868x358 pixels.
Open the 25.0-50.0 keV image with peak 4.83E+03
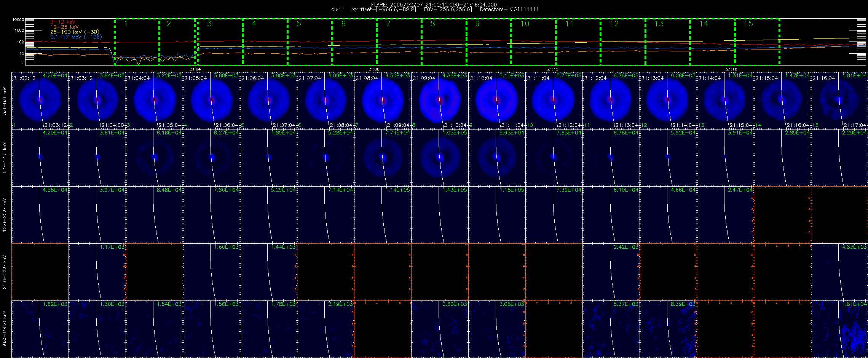coord(839,272)
